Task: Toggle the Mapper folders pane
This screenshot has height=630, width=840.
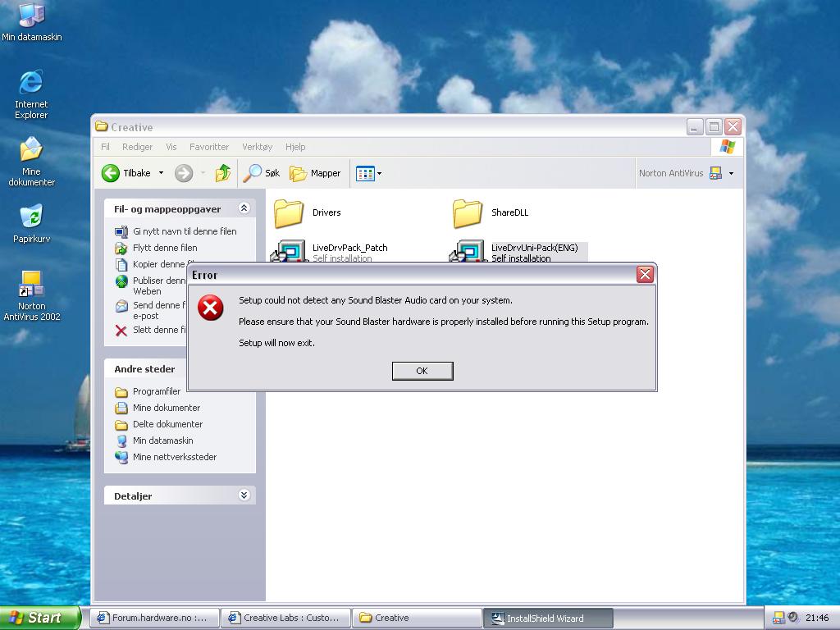Action: coord(315,173)
